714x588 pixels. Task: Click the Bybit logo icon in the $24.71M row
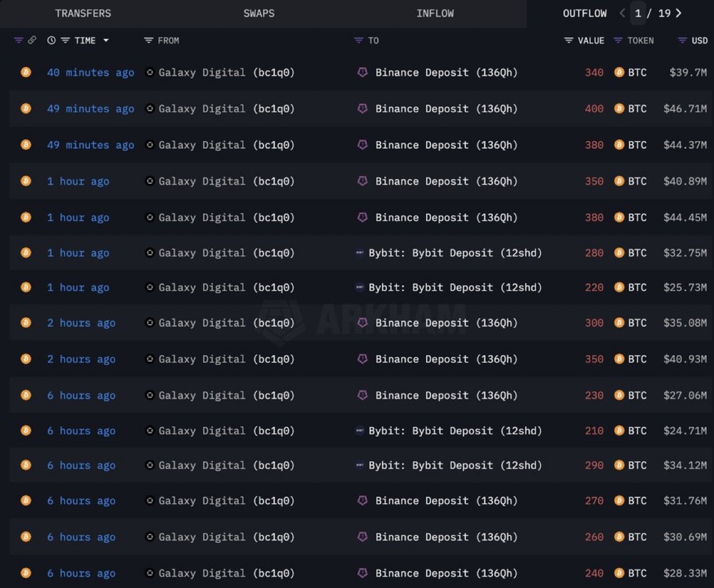(x=360, y=430)
